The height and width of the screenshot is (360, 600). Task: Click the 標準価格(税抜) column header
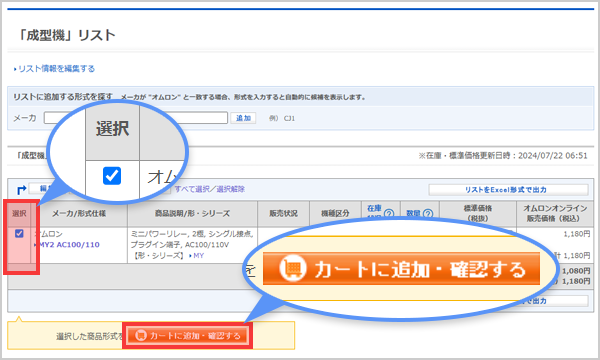pyautogui.click(x=478, y=213)
